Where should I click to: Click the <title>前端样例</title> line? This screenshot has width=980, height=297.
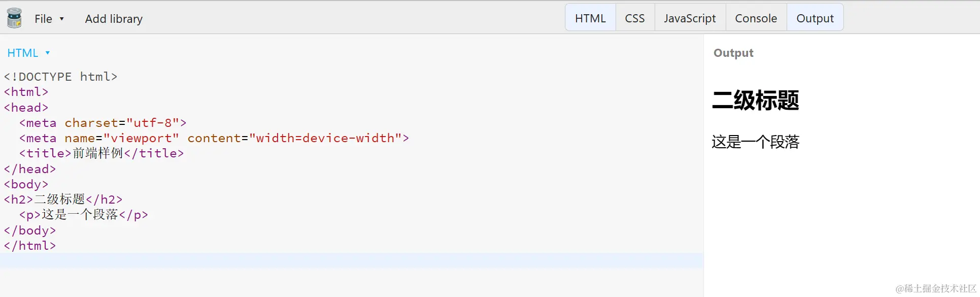[x=102, y=153]
